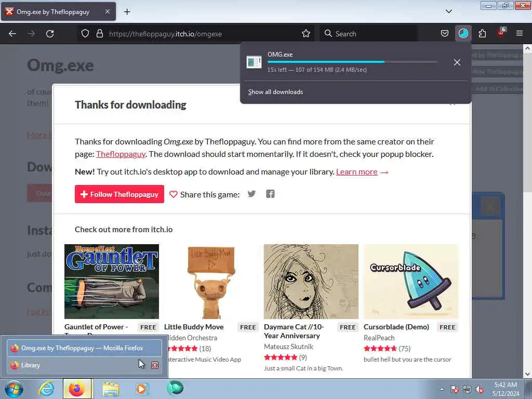Select the Omg.exe by Thefloppaguy tab
Viewport: 532px width, 399px height.
[58, 11]
